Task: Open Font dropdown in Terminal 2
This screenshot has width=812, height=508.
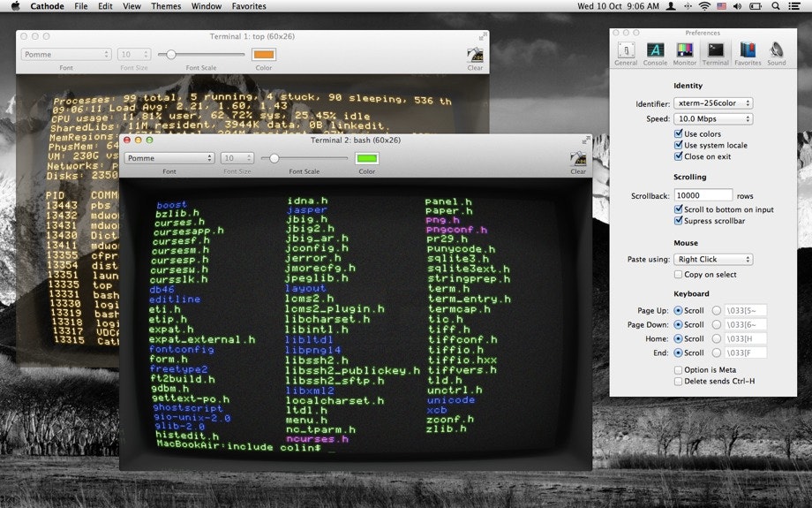Action: click(169, 158)
